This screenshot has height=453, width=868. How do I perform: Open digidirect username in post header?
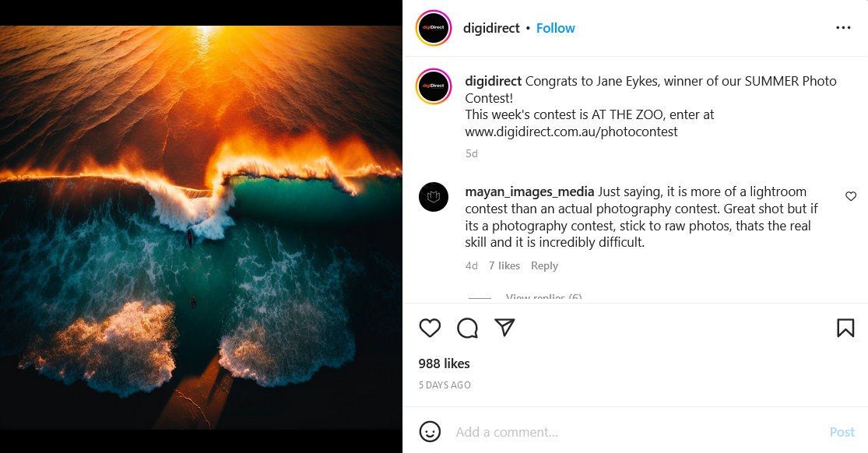[x=491, y=28]
